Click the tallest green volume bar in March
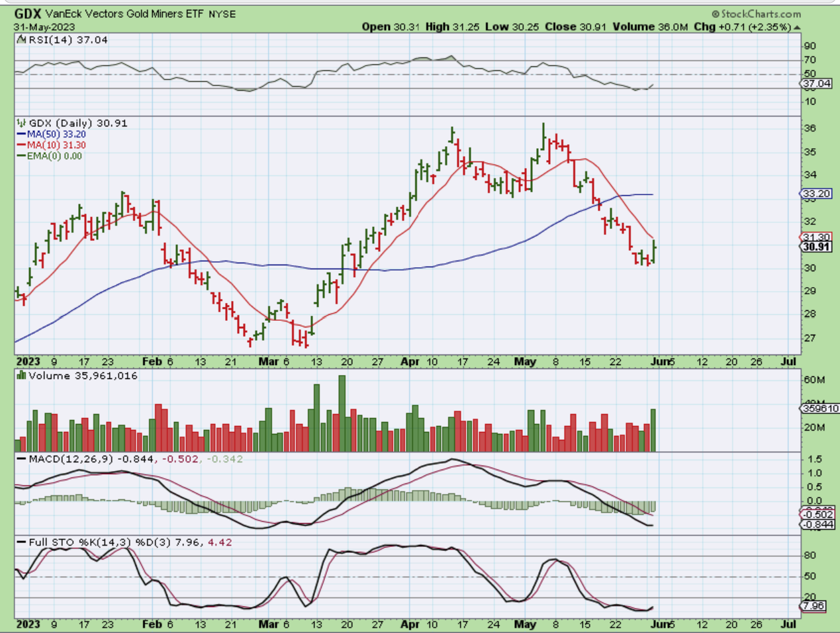Screen dimensions: 840x633 point(342,413)
